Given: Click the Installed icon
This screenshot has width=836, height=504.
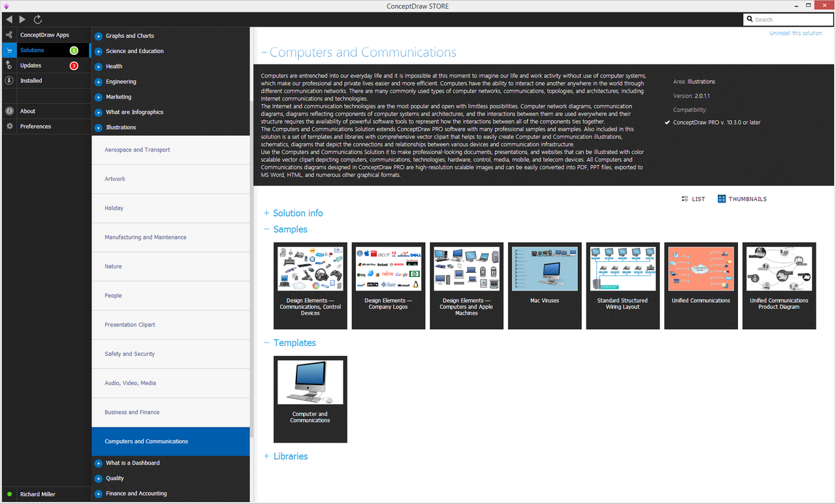Looking at the screenshot, I should [x=9, y=81].
